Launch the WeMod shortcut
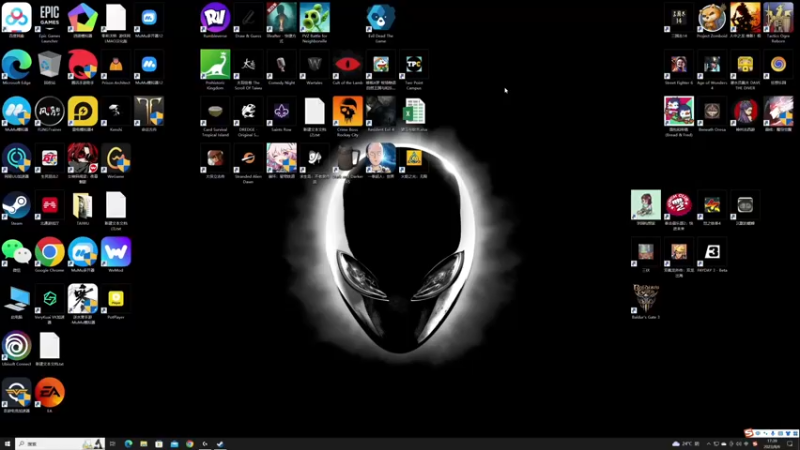The height and width of the screenshot is (450, 800). (116, 256)
